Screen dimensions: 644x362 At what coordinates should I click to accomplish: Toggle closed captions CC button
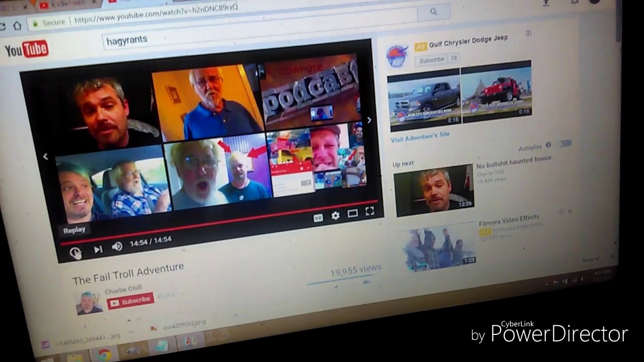click(318, 218)
